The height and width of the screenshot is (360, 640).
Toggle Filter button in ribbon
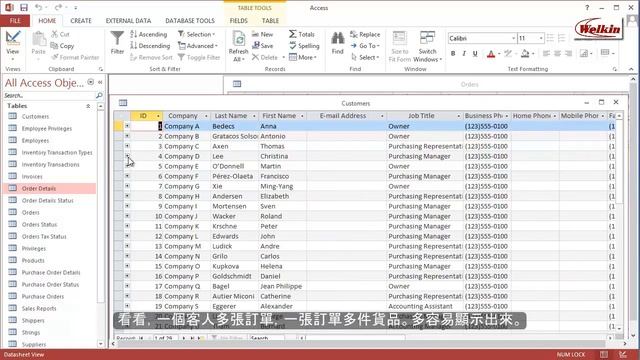tap(199, 57)
